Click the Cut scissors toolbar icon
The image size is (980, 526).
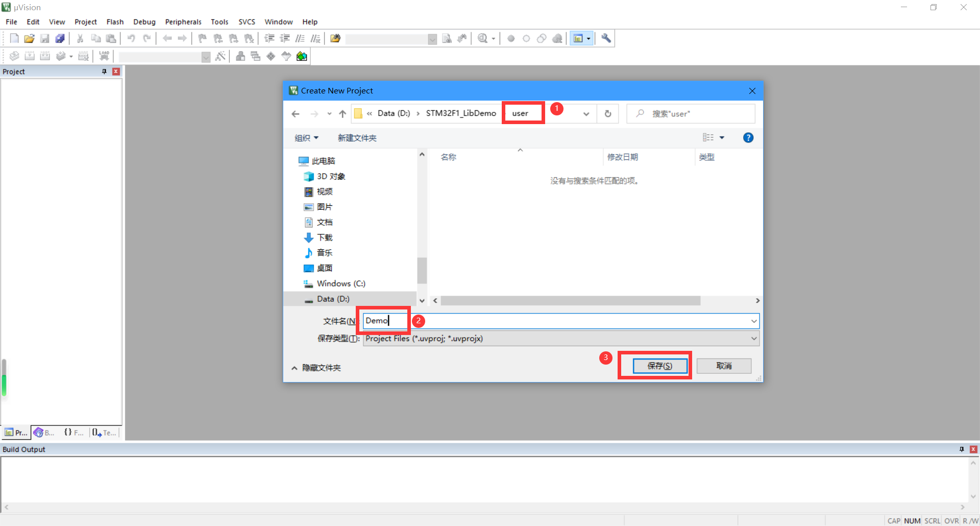tap(80, 38)
